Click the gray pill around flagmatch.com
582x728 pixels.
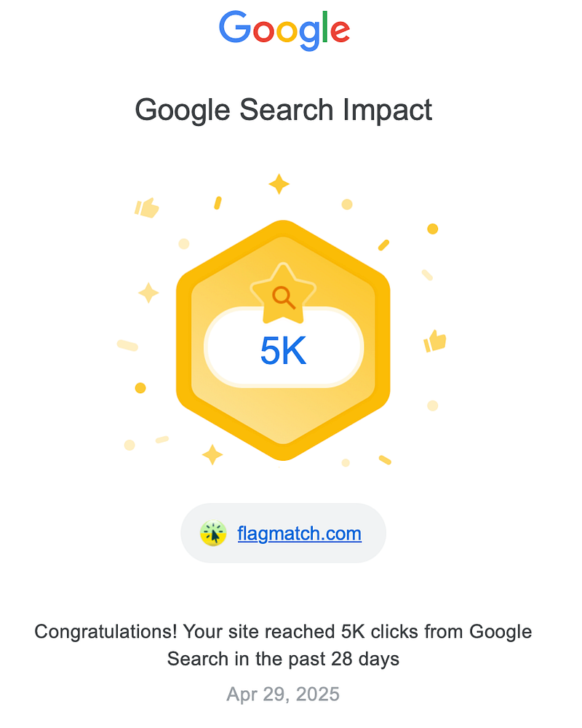click(283, 533)
